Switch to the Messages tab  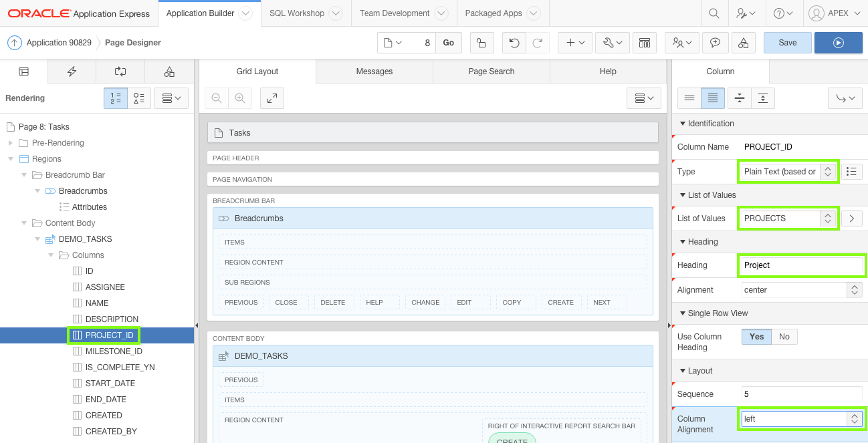[x=374, y=71]
